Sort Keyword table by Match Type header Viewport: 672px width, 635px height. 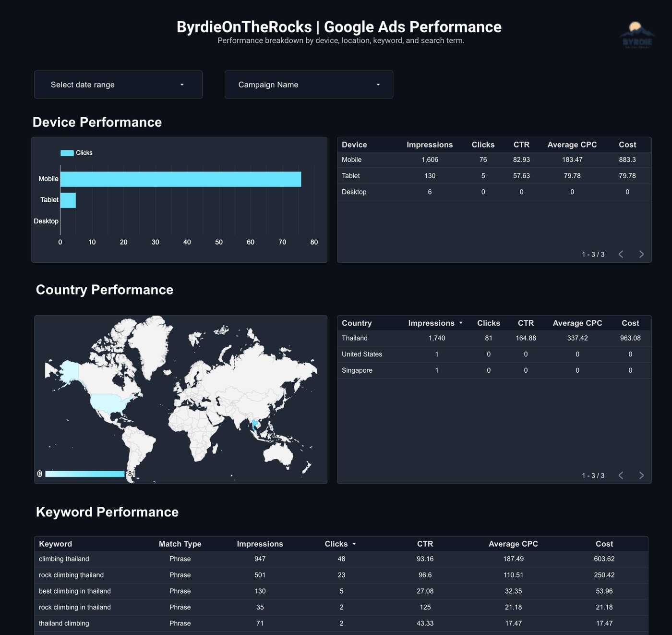tap(180, 544)
